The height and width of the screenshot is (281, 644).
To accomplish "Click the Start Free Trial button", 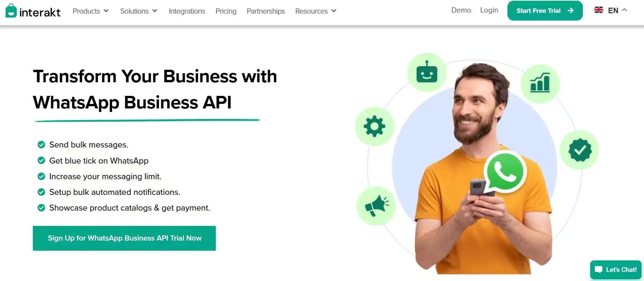I will [x=545, y=10].
